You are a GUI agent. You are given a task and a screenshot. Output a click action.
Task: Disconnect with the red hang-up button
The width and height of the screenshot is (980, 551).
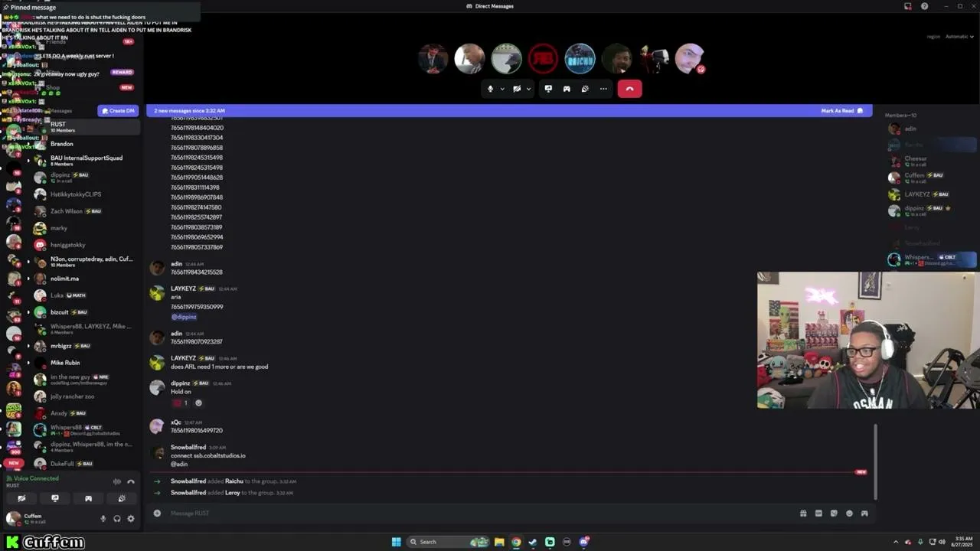629,89
